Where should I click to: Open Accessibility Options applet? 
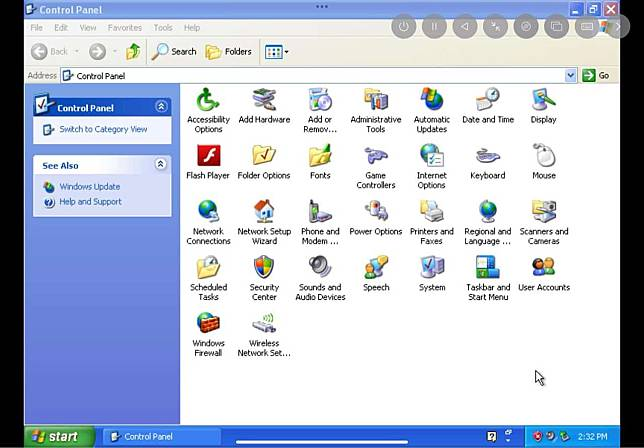[x=208, y=110]
